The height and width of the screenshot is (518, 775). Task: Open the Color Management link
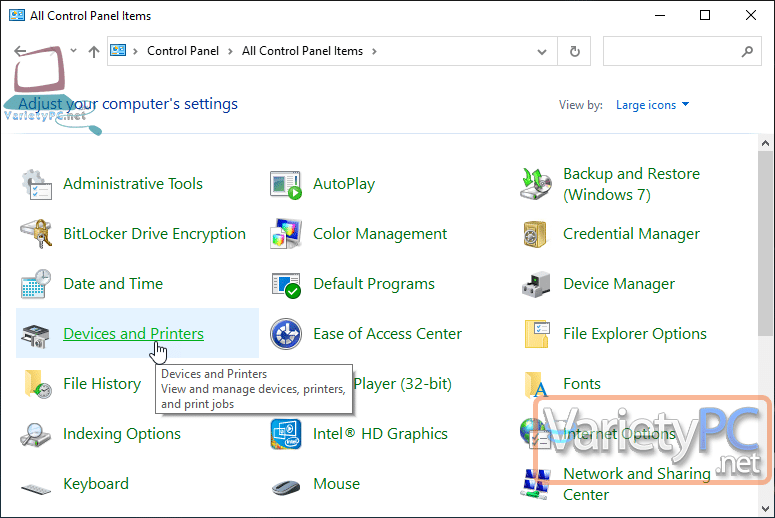click(x=380, y=234)
